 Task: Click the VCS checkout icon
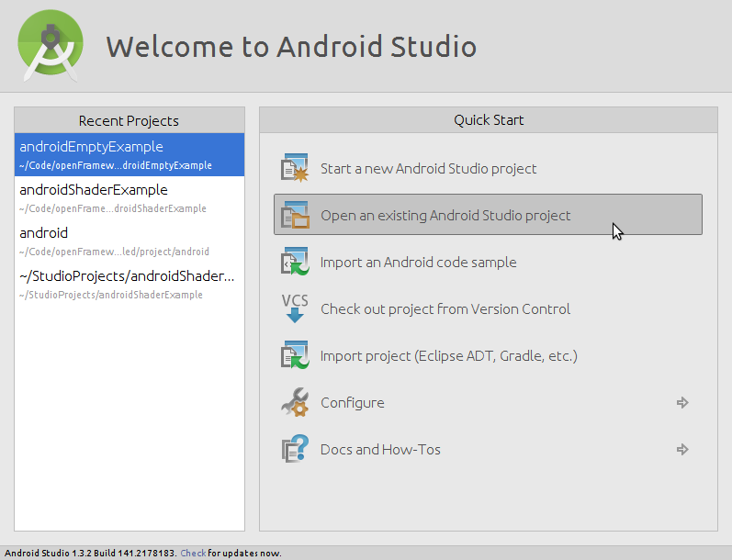tap(295, 309)
